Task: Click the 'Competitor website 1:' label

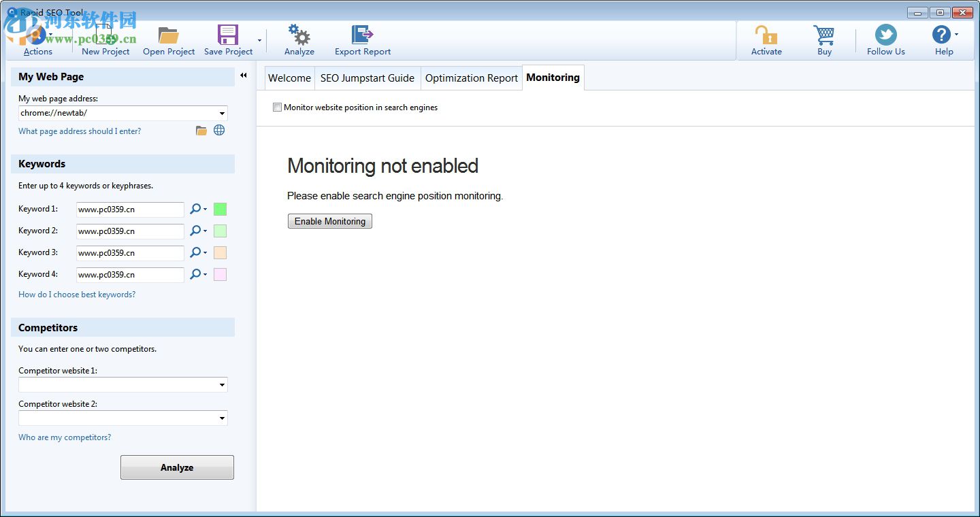Action: [58, 371]
